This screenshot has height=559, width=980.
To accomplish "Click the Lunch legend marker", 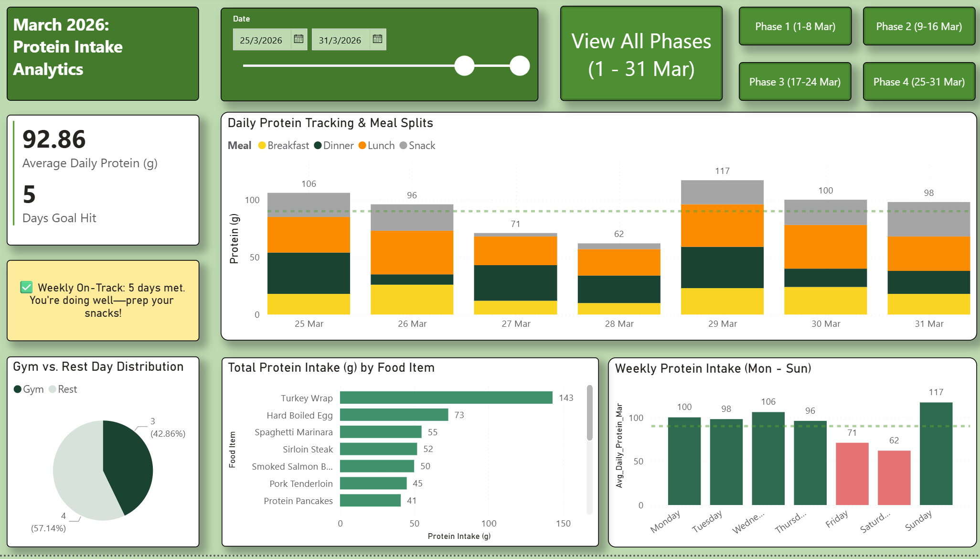I will [x=362, y=145].
